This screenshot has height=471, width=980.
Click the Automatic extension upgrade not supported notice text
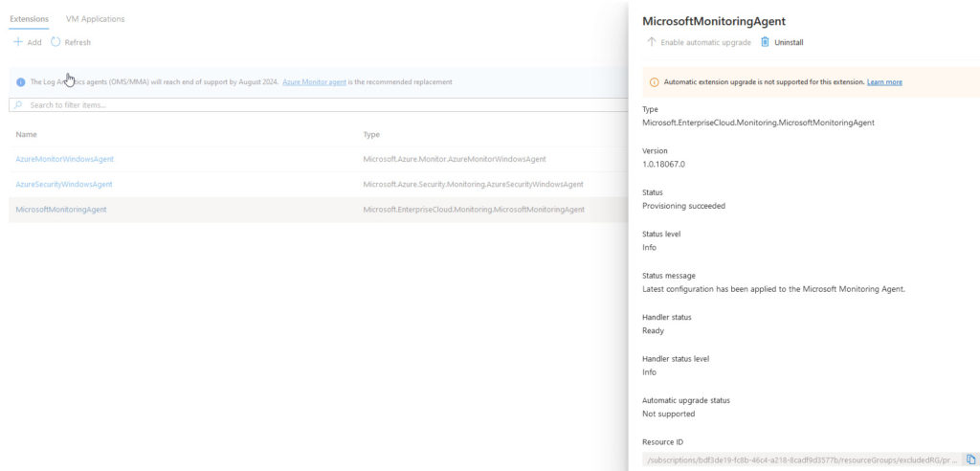(764, 82)
